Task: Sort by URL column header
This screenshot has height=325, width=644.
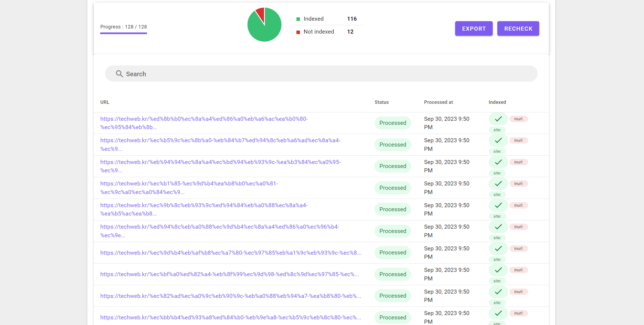Action: coord(105,102)
